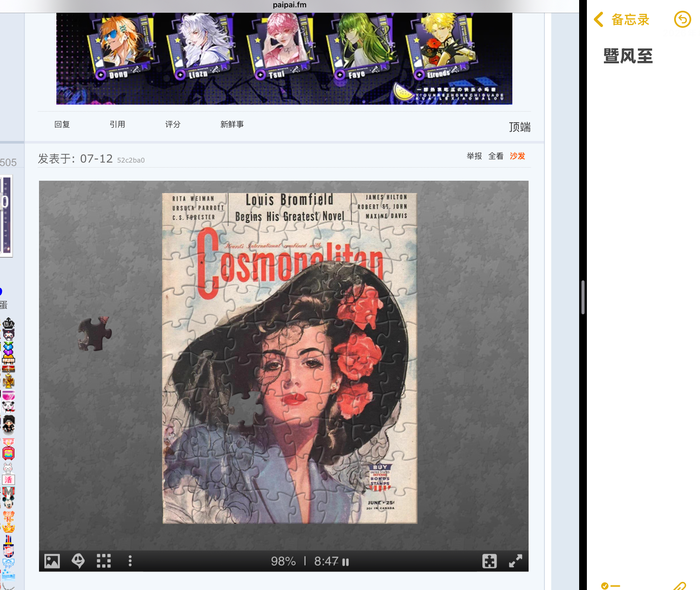Image resolution: width=700 pixels, height=590 pixels.
Task: Click the 8:47 elapsed time readout
Action: [x=326, y=561]
